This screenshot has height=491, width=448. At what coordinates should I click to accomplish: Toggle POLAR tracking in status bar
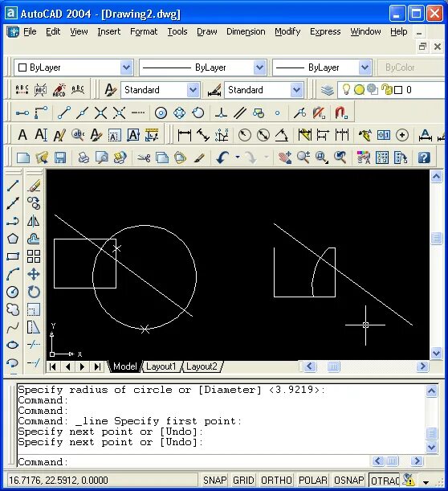point(313,480)
